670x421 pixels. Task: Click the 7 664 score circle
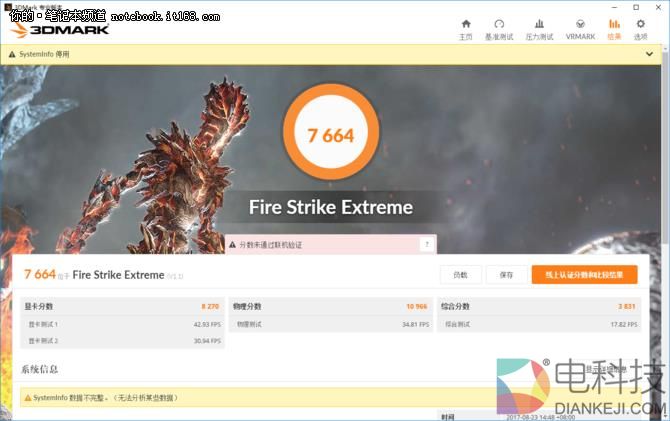331,135
